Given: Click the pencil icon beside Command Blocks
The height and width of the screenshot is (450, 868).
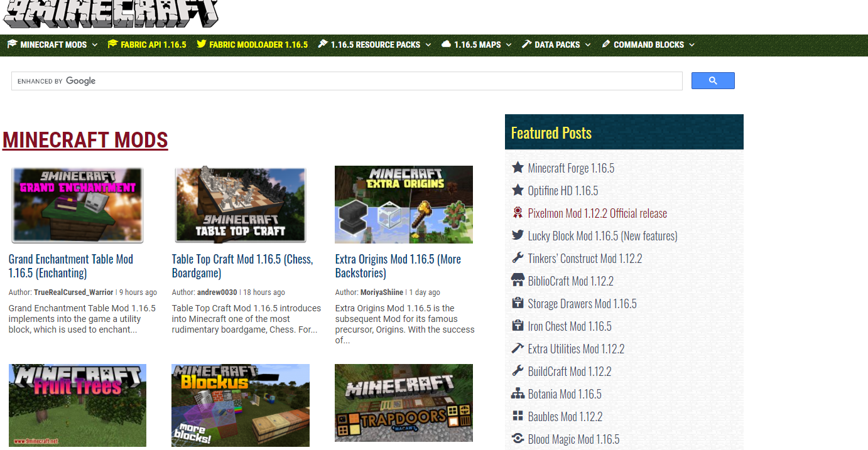Looking at the screenshot, I should 606,44.
